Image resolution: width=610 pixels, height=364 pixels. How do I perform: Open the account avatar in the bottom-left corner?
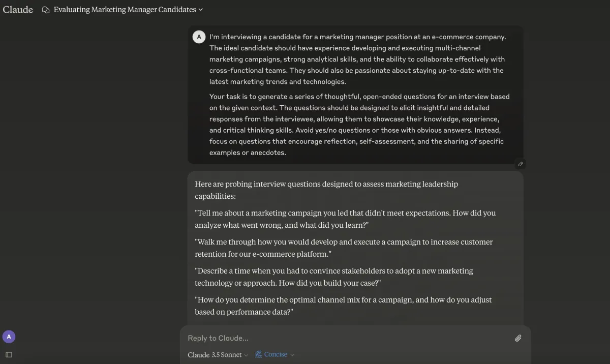pyautogui.click(x=9, y=337)
